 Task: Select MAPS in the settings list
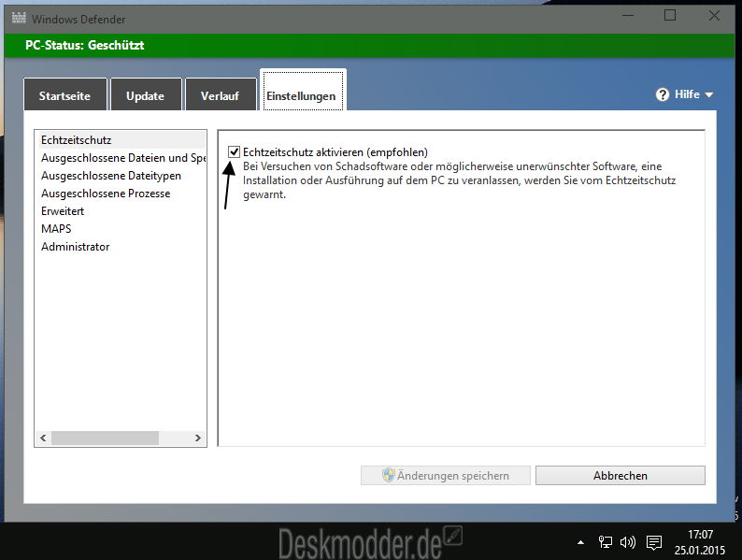121,229
